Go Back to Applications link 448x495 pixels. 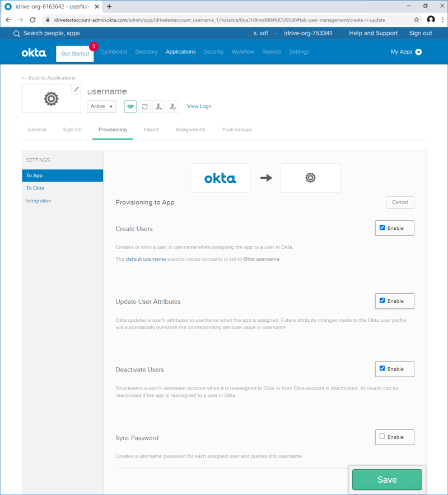49,78
